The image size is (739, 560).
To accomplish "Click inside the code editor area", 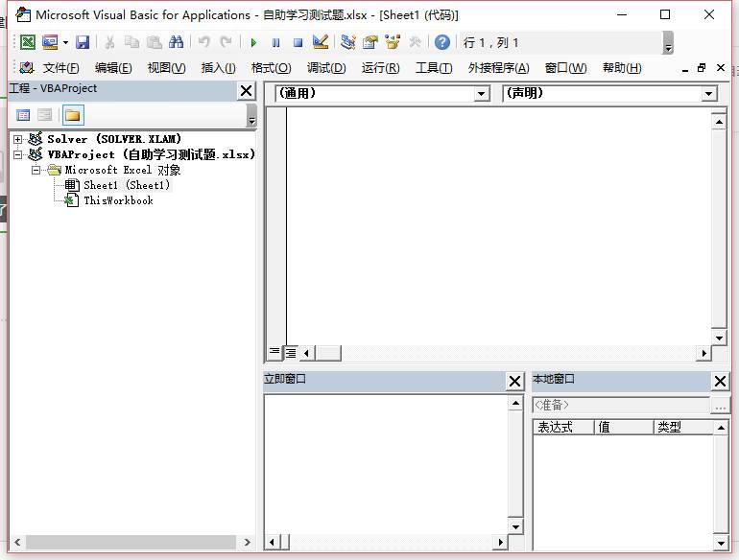I will 499,221.
